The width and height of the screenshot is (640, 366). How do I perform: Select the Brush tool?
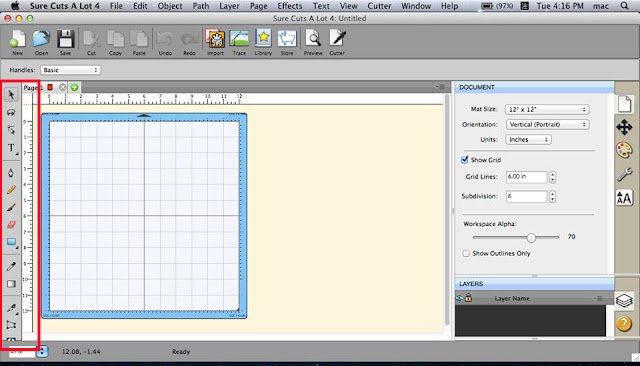(11, 207)
